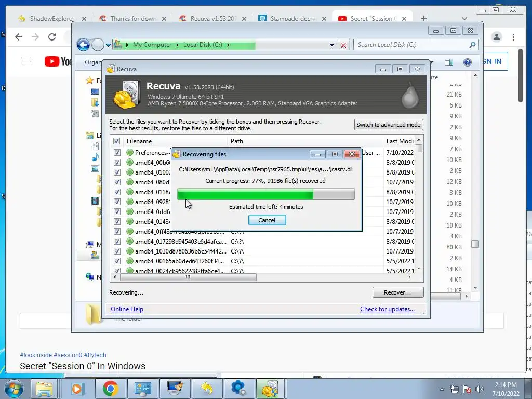
Task: Expand arrow after Local Disk (C:) breadcrumb
Action: click(229, 45)
